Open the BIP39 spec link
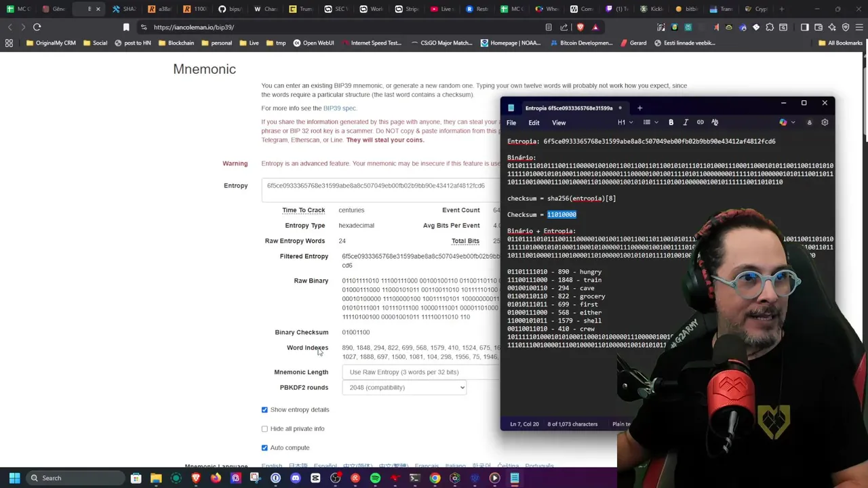 coord(339,108)
